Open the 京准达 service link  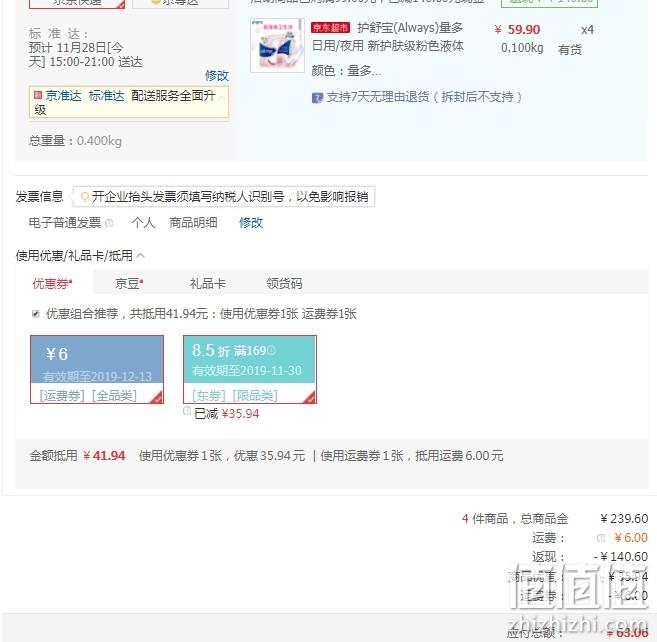[63, 96]
